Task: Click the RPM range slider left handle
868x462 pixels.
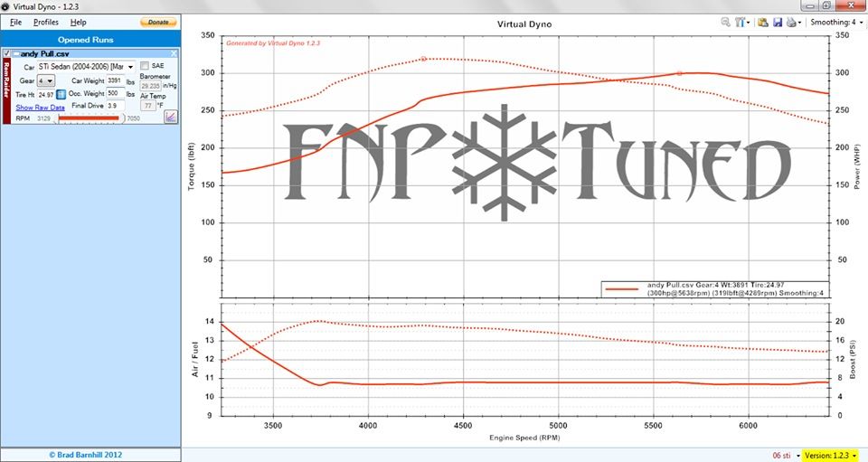Action: 58,118
